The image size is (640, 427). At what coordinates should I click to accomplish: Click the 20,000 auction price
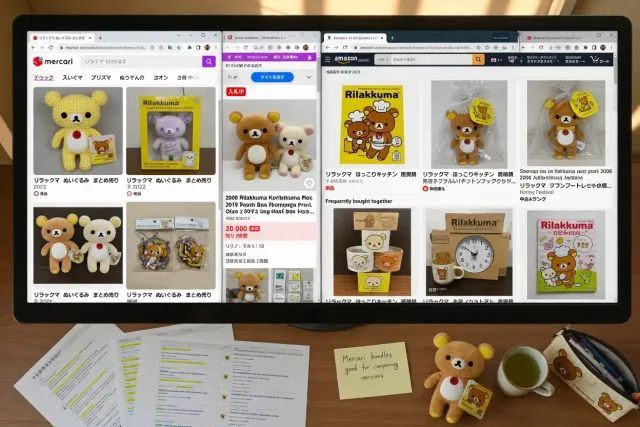(236, 229)
